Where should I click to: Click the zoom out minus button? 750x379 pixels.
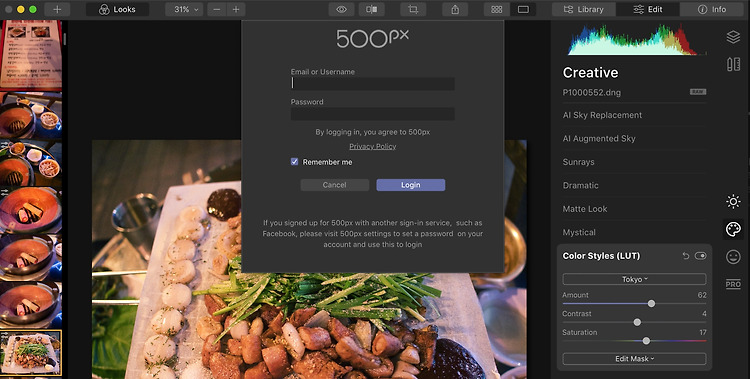[217, 10]
